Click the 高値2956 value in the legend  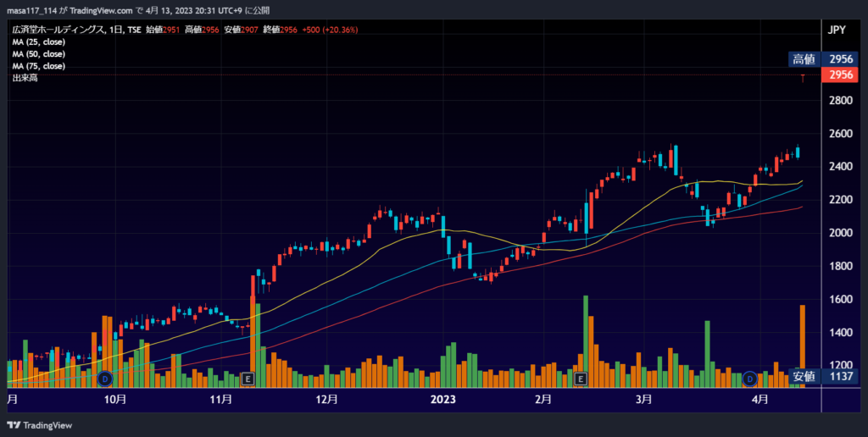[x=202, y=30]
